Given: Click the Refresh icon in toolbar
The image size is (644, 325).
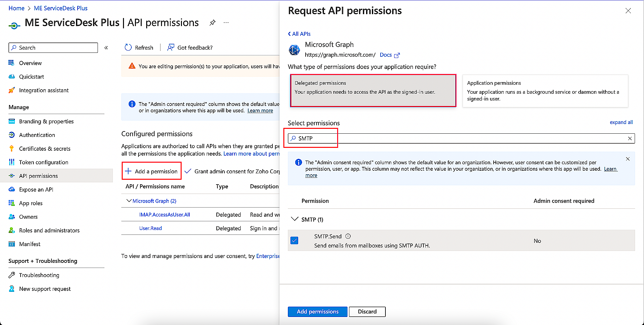Looking at the screenshot, I should coord(128,48).
